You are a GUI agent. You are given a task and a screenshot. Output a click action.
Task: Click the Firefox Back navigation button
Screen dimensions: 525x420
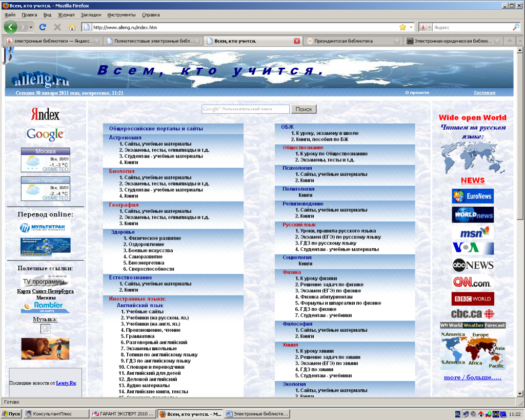point(11,27)
